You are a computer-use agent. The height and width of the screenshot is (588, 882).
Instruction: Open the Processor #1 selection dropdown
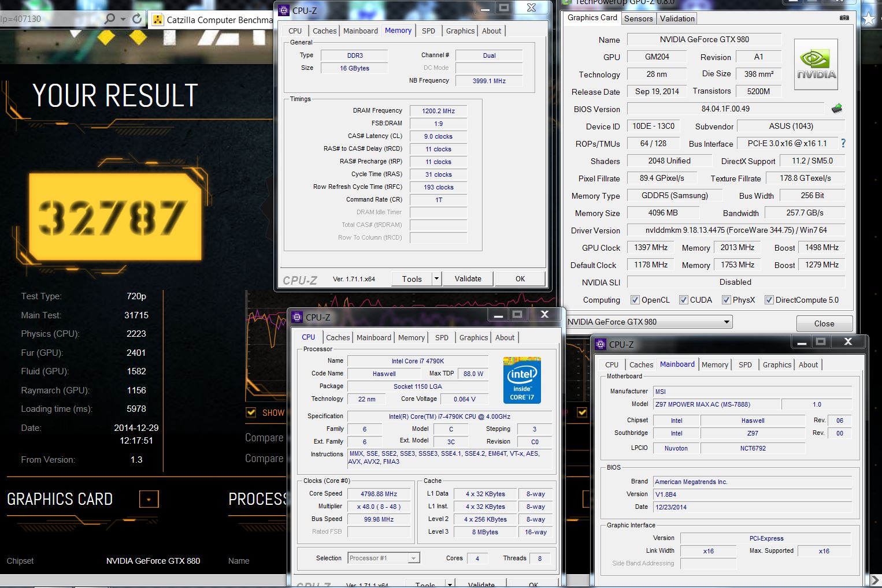[x=384, y=558]
